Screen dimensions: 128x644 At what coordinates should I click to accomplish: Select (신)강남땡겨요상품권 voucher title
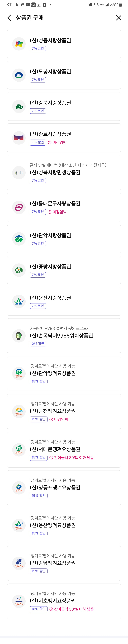53,563
